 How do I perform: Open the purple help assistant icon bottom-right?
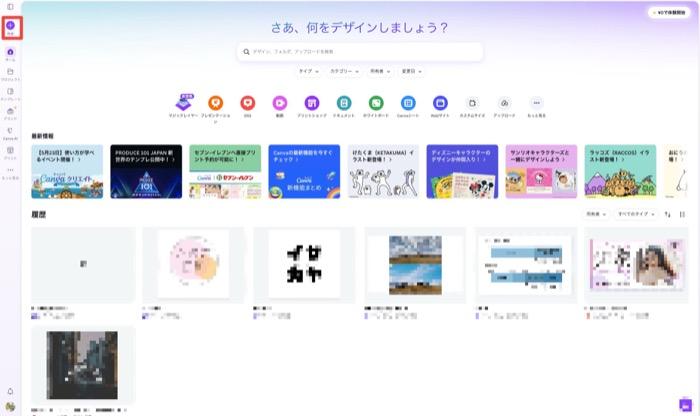click(x=685, y=405)
